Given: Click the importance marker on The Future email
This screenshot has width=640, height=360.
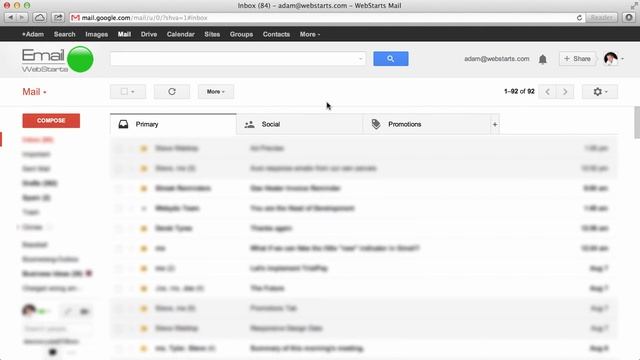Looking at the screenshot, I should point(144,289).
